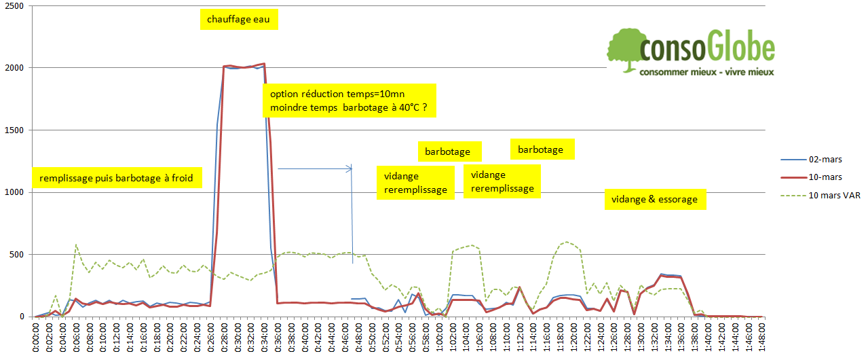Image resolution: width=868 pixels, height=358 pixels.
Task: Click 'remplissage puis barbotage à froid' annotation
Action: [116, 179]
